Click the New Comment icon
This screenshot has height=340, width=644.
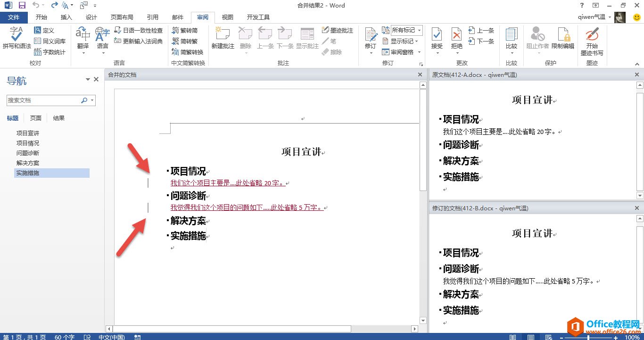point(223,38)
